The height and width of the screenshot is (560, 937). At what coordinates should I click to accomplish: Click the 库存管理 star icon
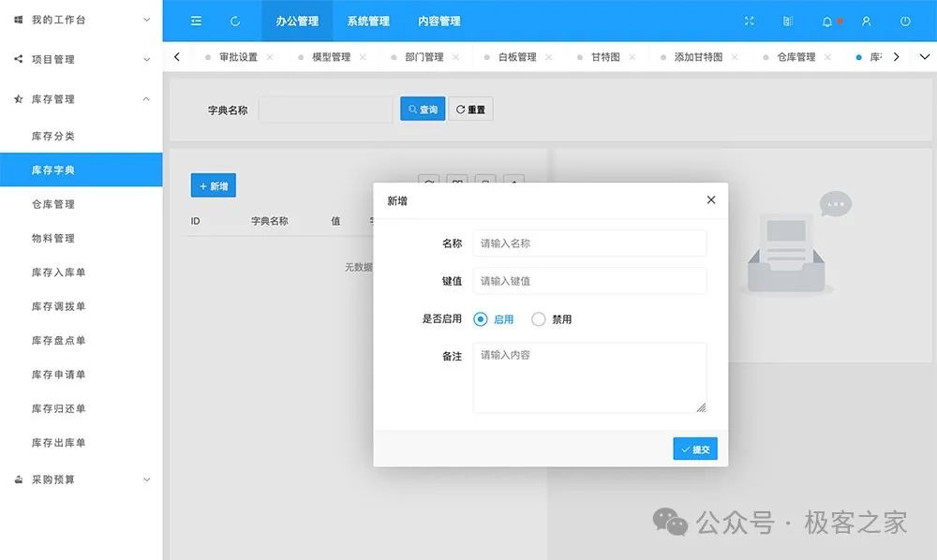pyautogui.click(x=19, y=99)
